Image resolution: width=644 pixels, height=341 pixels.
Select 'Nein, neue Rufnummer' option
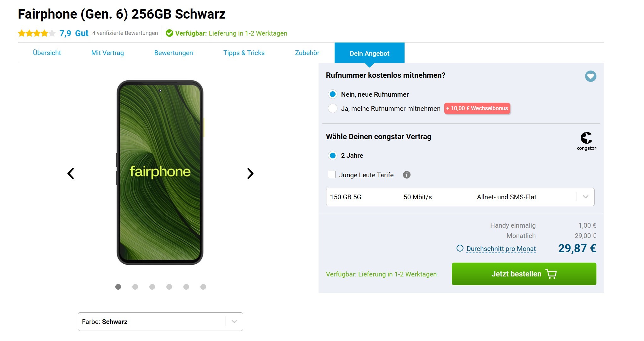pos(333,94)
